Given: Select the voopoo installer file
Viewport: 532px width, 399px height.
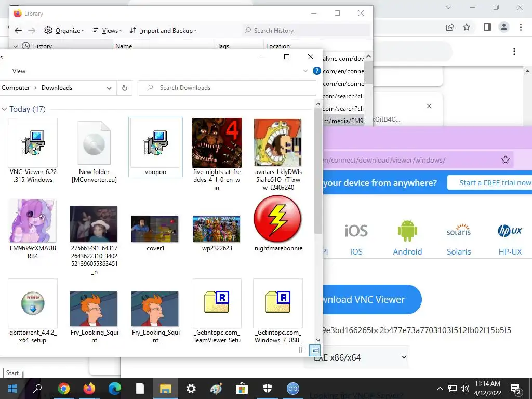Looking at the screenshot, I should (155, 147).
